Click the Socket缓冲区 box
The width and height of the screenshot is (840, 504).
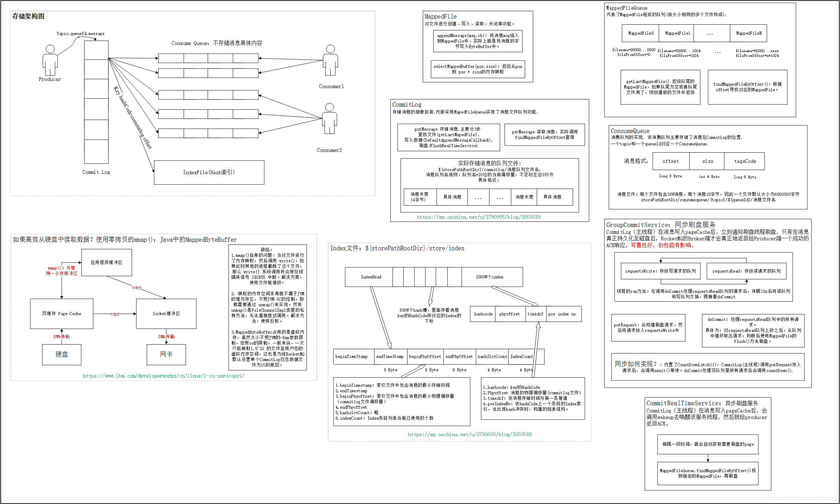pos(166,314)
